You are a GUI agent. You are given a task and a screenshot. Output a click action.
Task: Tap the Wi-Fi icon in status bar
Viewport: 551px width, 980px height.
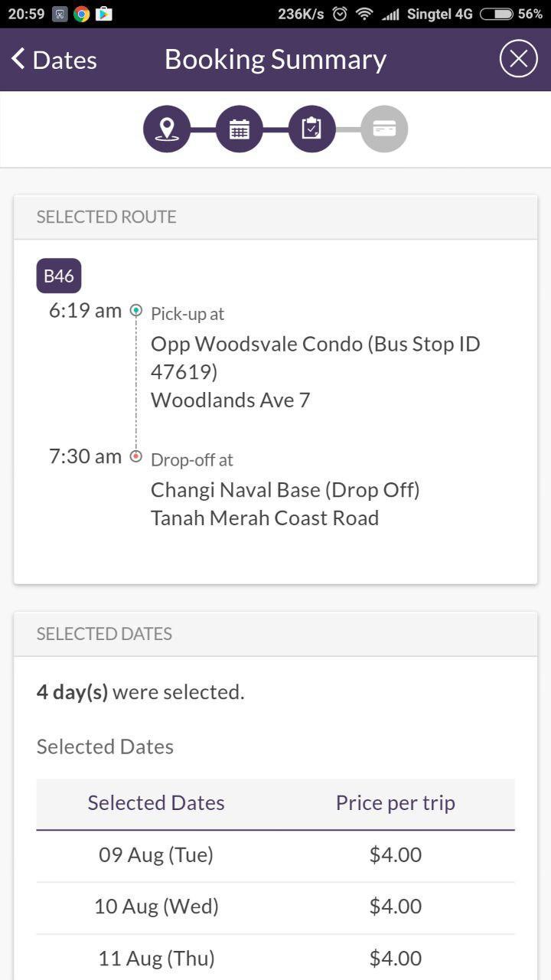tap(365, 14)
